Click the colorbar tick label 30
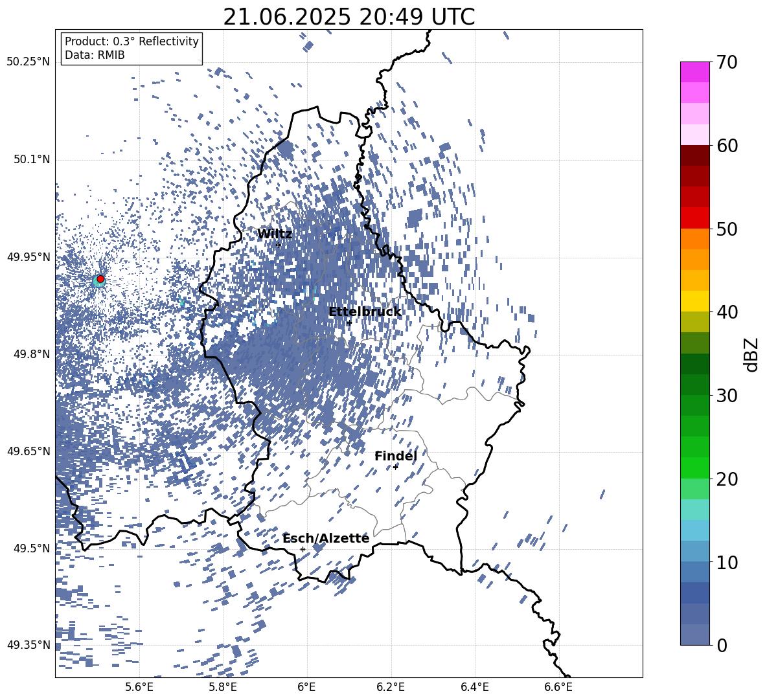The image size is (767, 700). tap(727, 396)
